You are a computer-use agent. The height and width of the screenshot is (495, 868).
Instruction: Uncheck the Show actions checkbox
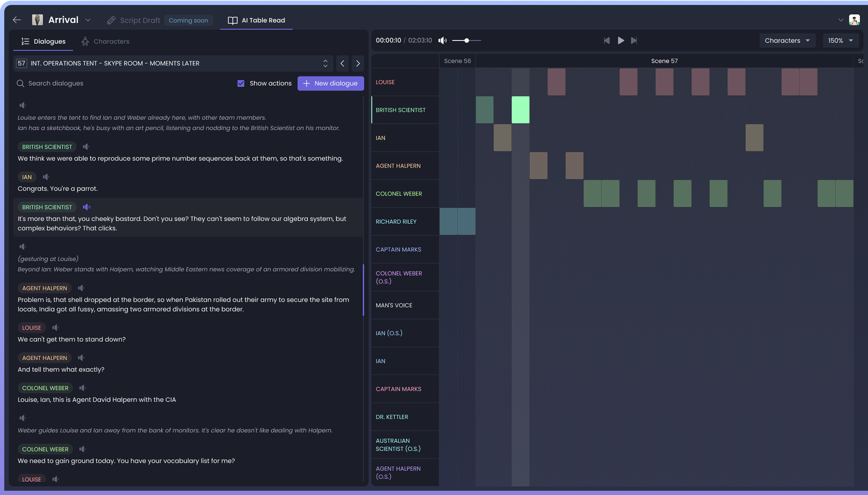click(241, 83)
